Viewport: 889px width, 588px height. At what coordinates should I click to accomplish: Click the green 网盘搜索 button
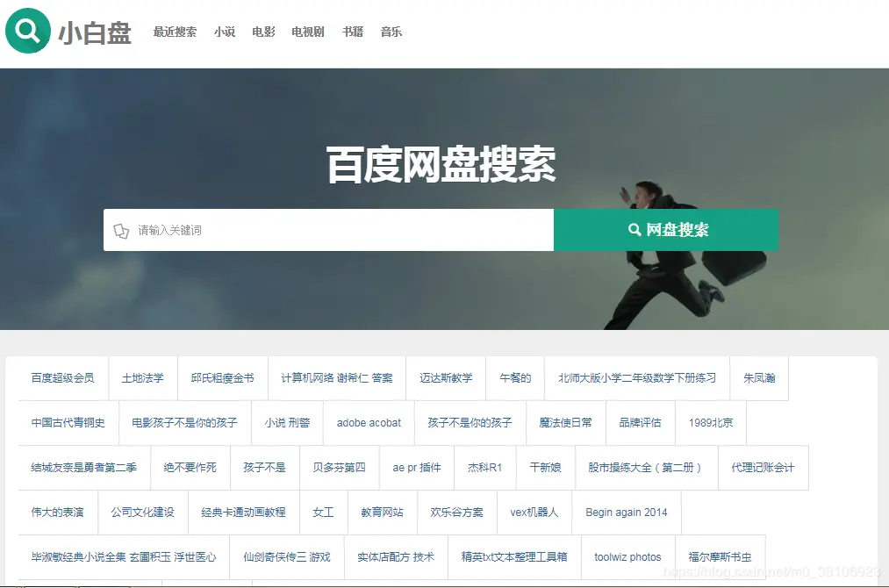[x=666, y=230]
